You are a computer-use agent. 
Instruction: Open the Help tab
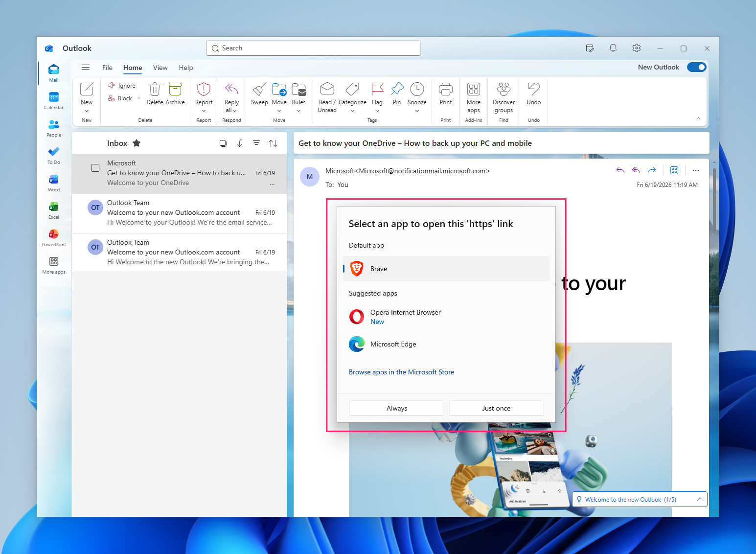(186, 68)
